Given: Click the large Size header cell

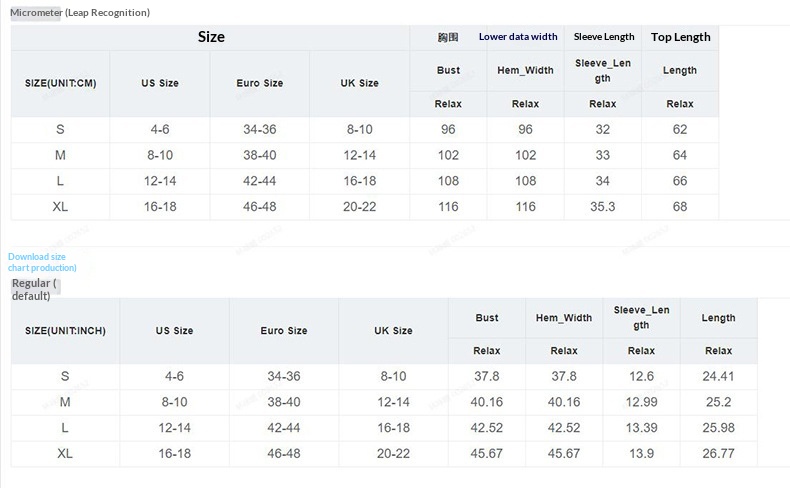Looking at the screenshot, I should [x=211, y=37].
